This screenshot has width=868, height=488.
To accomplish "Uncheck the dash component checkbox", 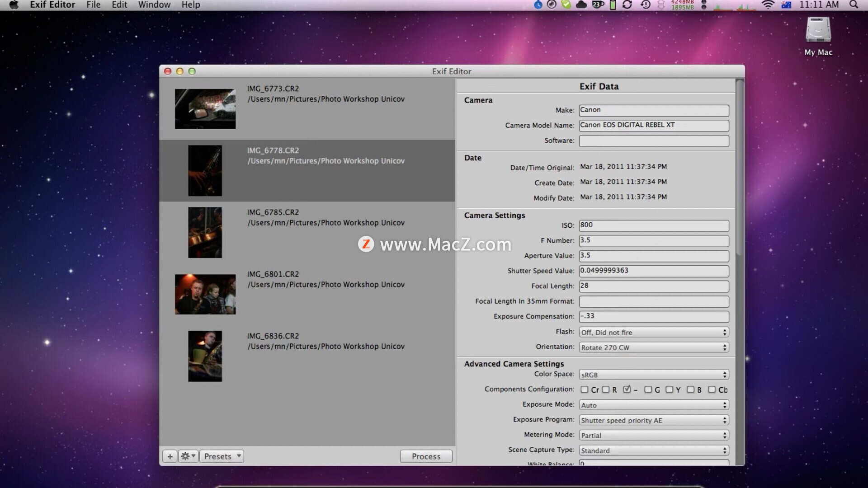I will point(627,389).
